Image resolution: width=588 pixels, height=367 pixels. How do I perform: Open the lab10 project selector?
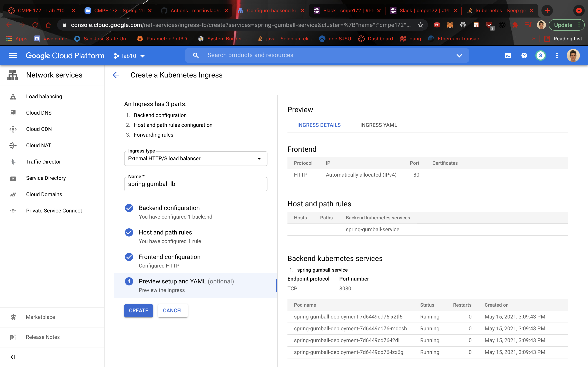click(129, 56)
